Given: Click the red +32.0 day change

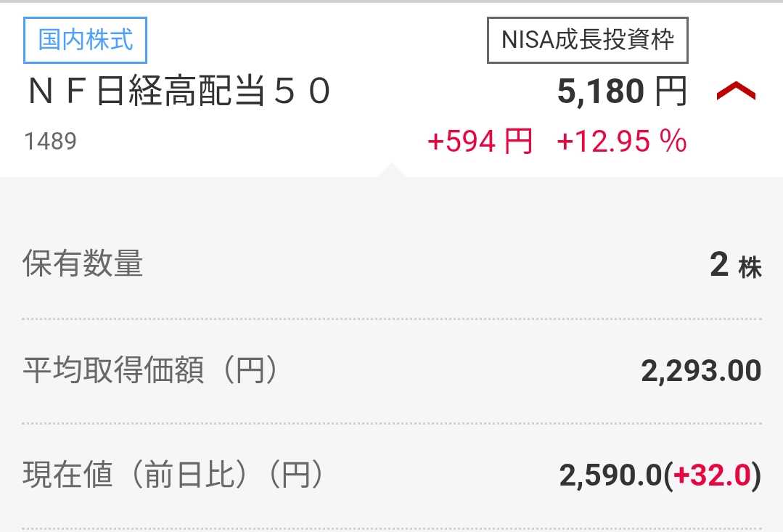Looking at the screenshot, I should 711,476.
